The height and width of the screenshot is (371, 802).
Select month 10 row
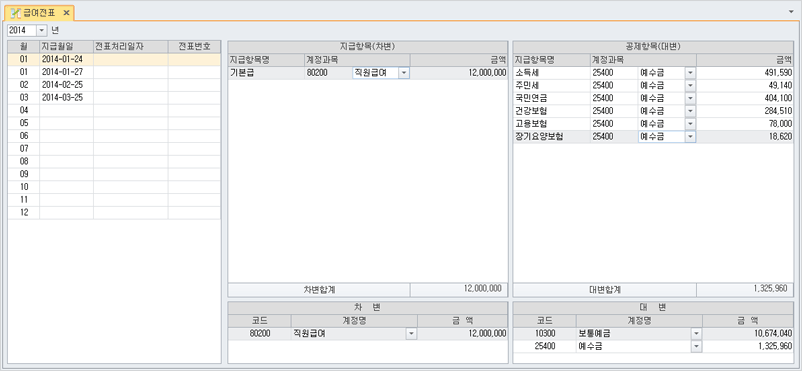114,187
